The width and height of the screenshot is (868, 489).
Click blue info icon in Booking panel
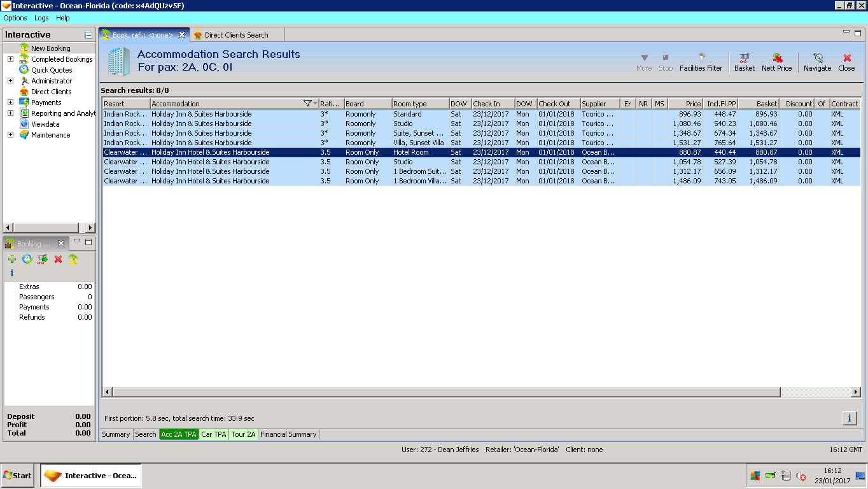pos(12,273)
